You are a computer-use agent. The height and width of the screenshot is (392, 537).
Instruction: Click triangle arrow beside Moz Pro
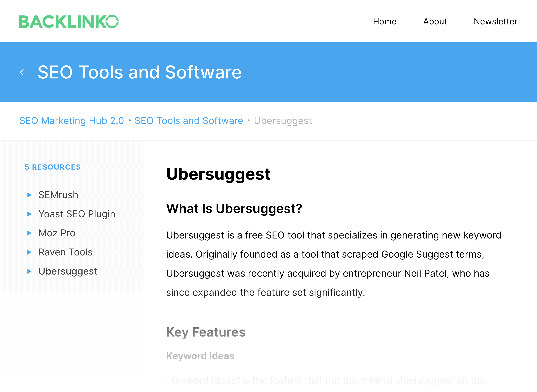click(x=30, y=233)
